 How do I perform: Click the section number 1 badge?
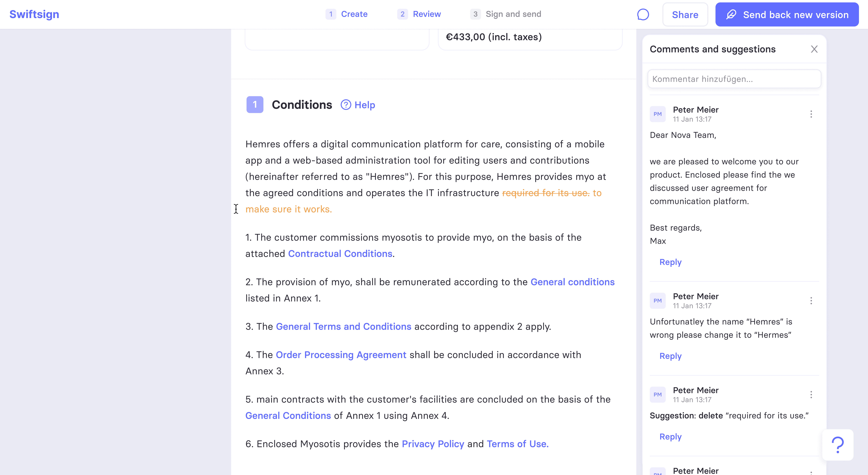click(255, 105)
